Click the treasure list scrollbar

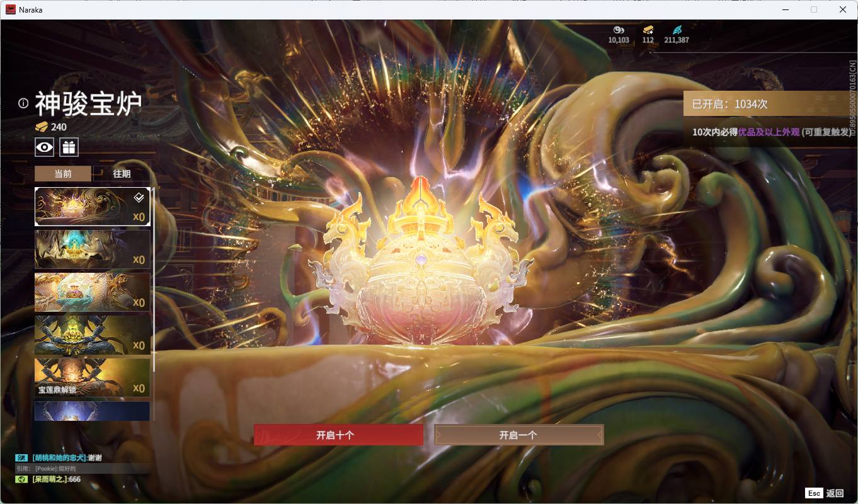point(154,280)
